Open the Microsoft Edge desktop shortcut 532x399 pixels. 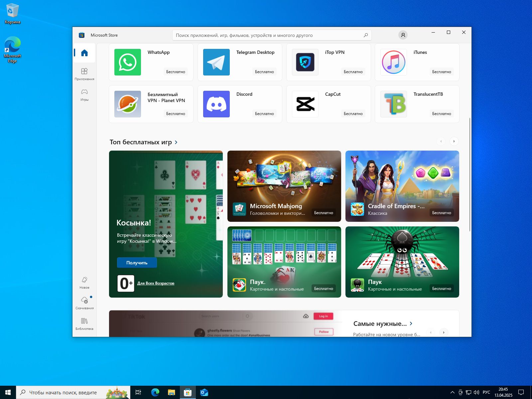[12, 49]
